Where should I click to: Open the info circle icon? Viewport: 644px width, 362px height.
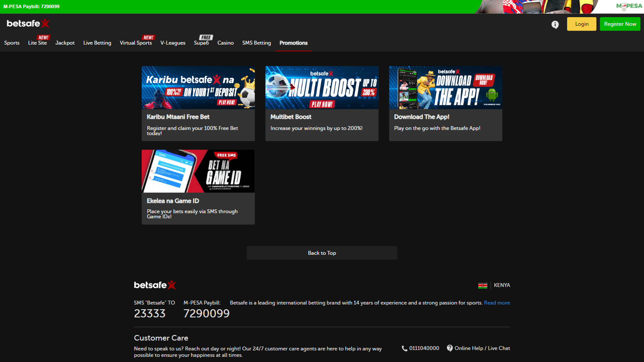(x=555, y=24)
